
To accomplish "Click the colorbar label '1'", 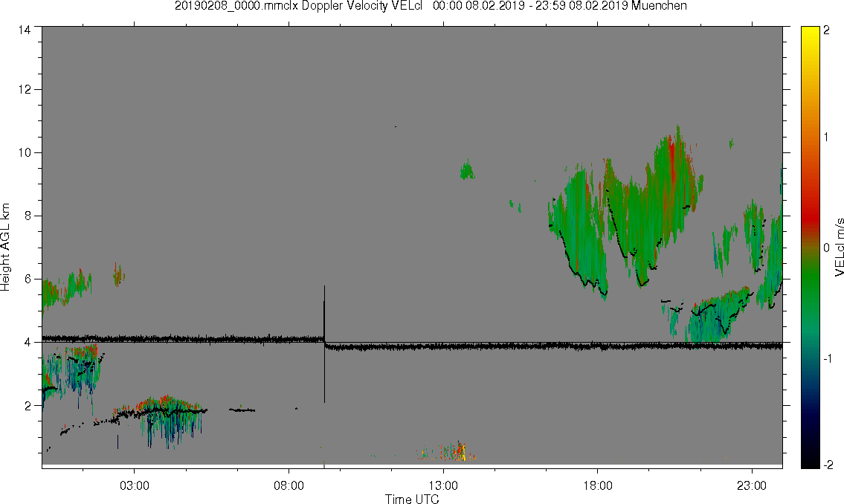I will [x=826, y=138].
